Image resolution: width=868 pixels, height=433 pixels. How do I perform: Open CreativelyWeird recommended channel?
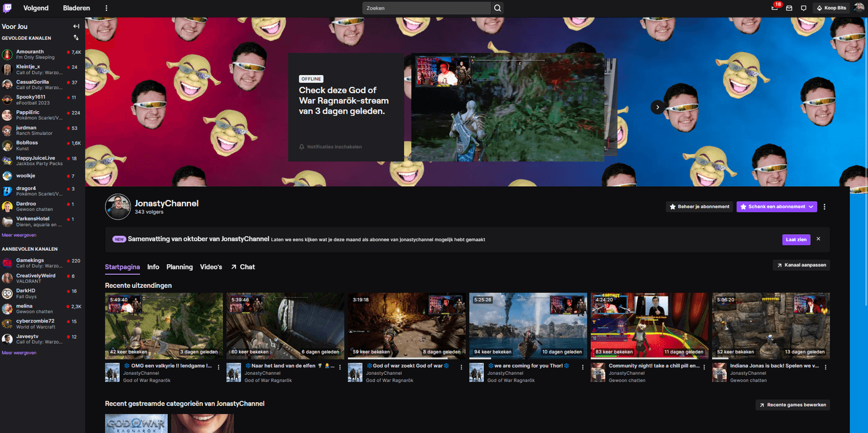pyautogui.click(x=42, y=278)
